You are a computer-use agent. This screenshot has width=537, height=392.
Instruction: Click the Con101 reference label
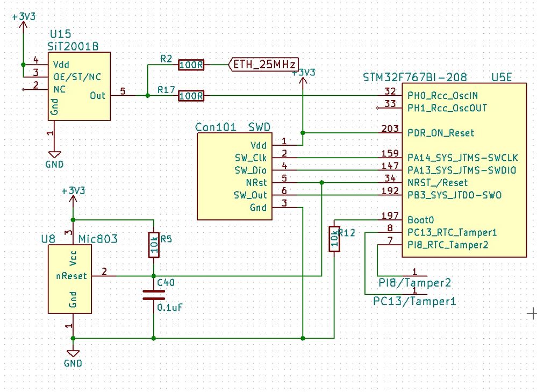[216, 127]
